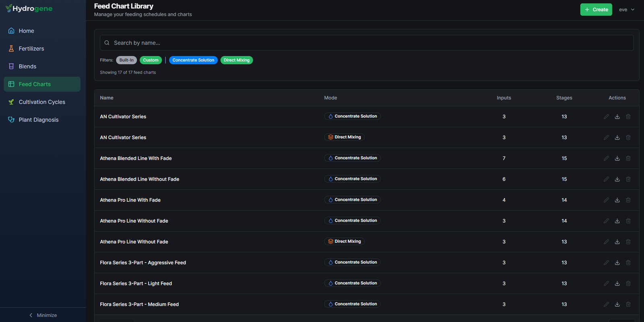Click the Hydrogene logo
This screenshot has width=644, height=322.
click(x=29, y=8)
